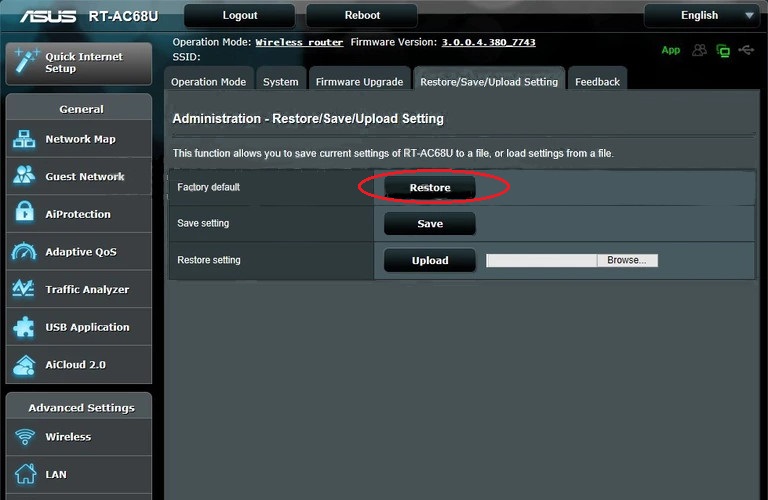The height and width of the screenshot is (500, 768).
Task: Click the settings file path field
Action: 541,260
